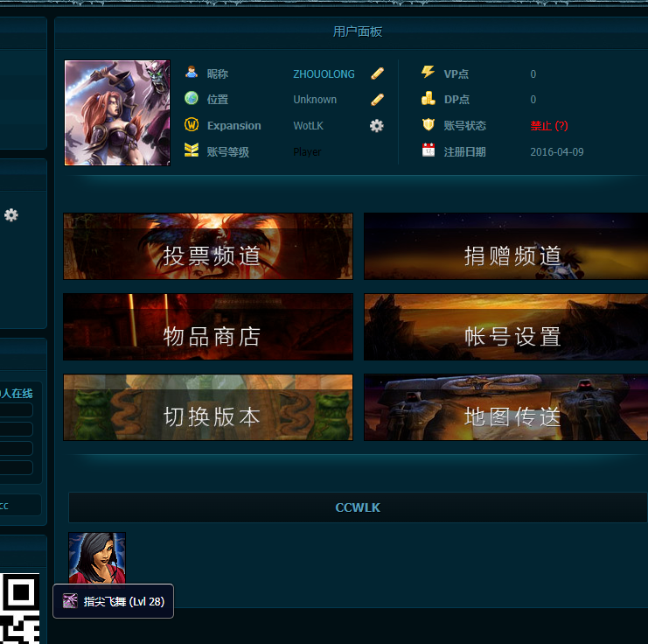Screen dimensions: 648x644
Task: Click the shield icon beside 账号状态
Action: pyautogui.click(x=429, y=124)
